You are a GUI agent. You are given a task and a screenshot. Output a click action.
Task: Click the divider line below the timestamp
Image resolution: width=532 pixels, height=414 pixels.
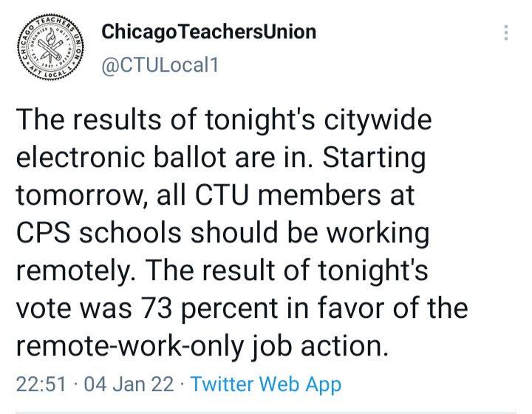click(x=266, y=413)
